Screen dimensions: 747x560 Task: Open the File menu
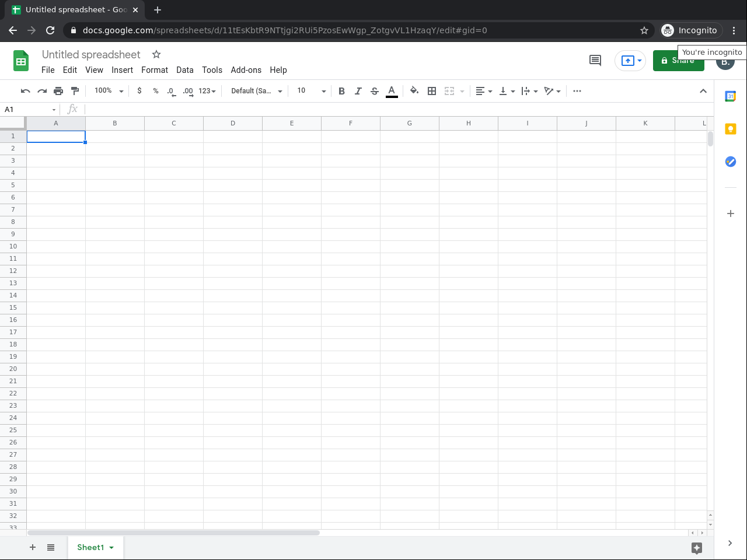pos(48,70)
